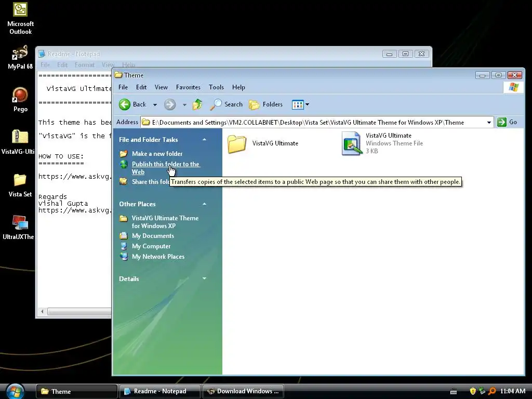
Task: Click Notepad horizontal scrollbar left arrow
Action: [42, 311]
